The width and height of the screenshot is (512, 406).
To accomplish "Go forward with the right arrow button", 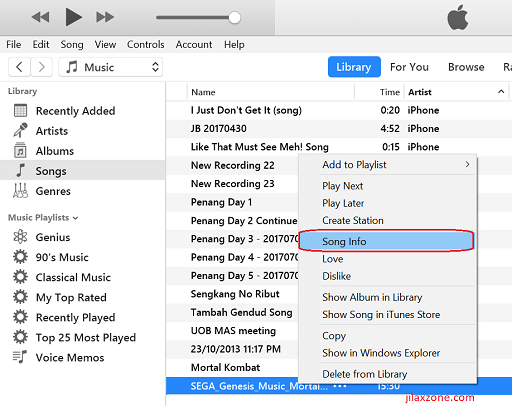I will [41, 67].
